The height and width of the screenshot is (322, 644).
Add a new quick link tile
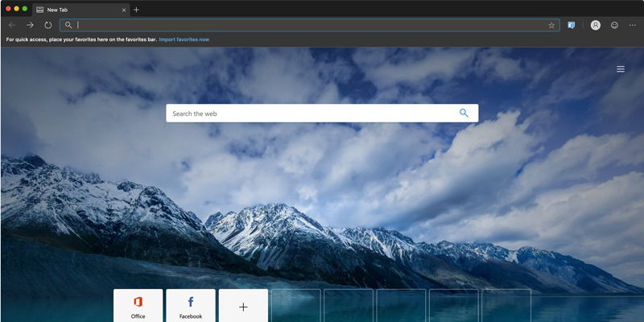point(243,306)
